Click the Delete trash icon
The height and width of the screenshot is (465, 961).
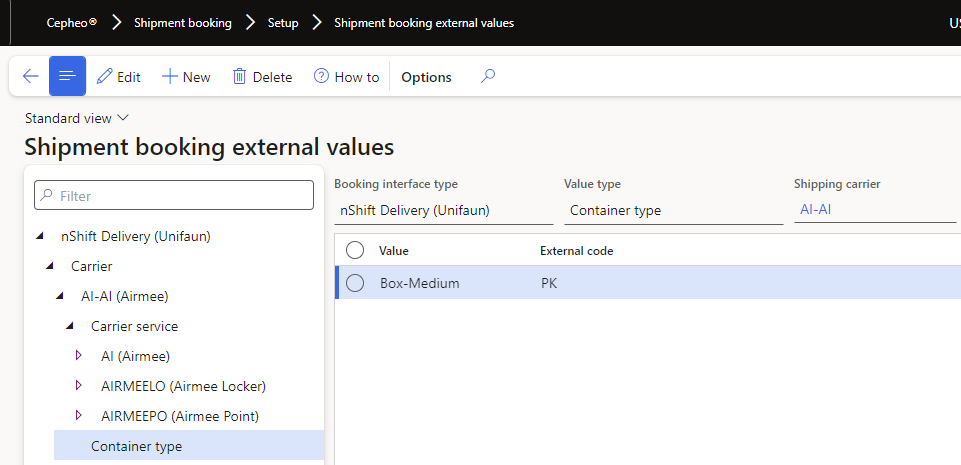tap(240, 77)
